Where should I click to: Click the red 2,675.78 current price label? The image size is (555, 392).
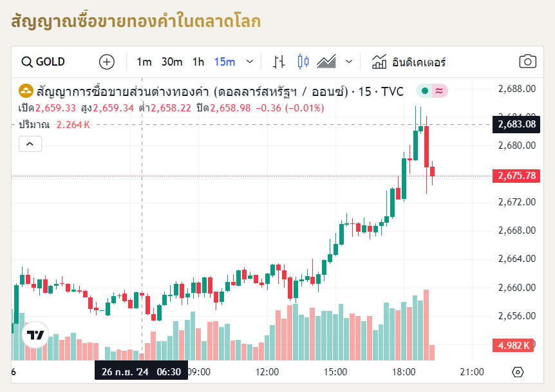coord(516,176)
